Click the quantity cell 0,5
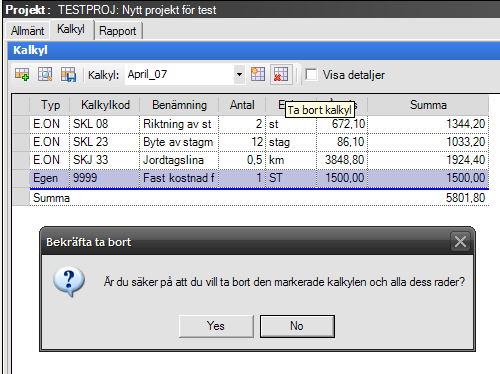Screen dimensions: 500x374 coord(242,160)
